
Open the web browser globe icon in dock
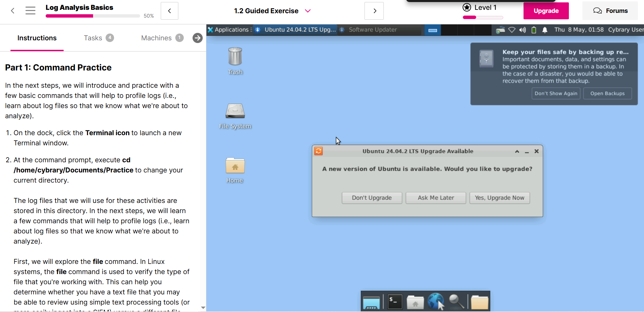tap(436, 301)
